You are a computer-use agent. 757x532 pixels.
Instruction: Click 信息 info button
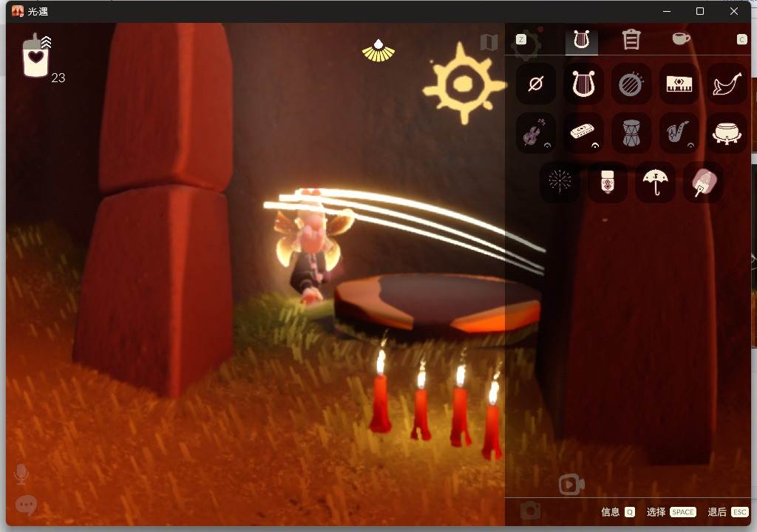617,512
